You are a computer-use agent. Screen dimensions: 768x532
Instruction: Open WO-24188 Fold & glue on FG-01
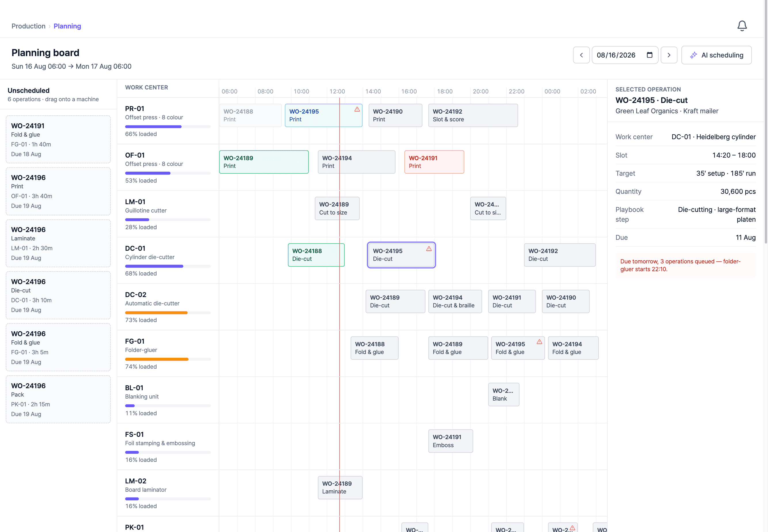[374, 348]
